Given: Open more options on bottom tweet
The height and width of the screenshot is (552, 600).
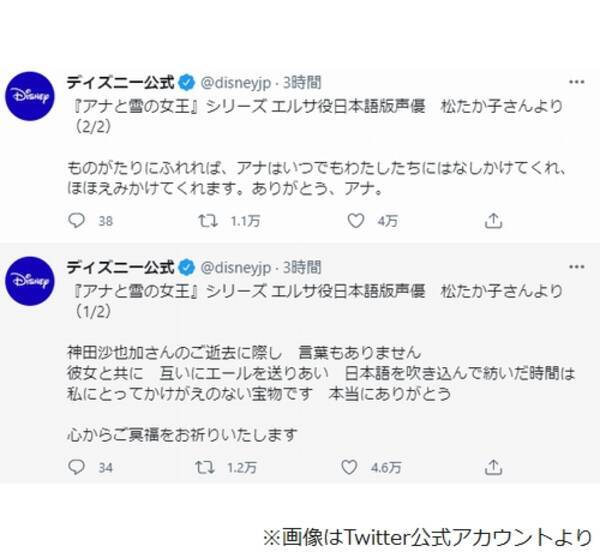Looking at the screenshot, I should 575,266.
